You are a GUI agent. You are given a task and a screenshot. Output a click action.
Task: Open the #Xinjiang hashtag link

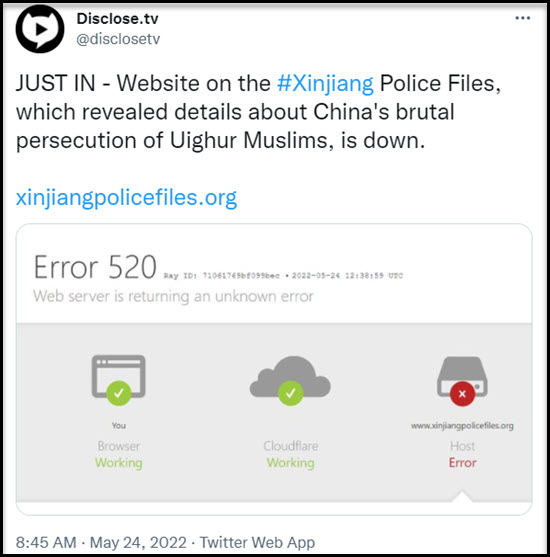[x=325, y=83]
